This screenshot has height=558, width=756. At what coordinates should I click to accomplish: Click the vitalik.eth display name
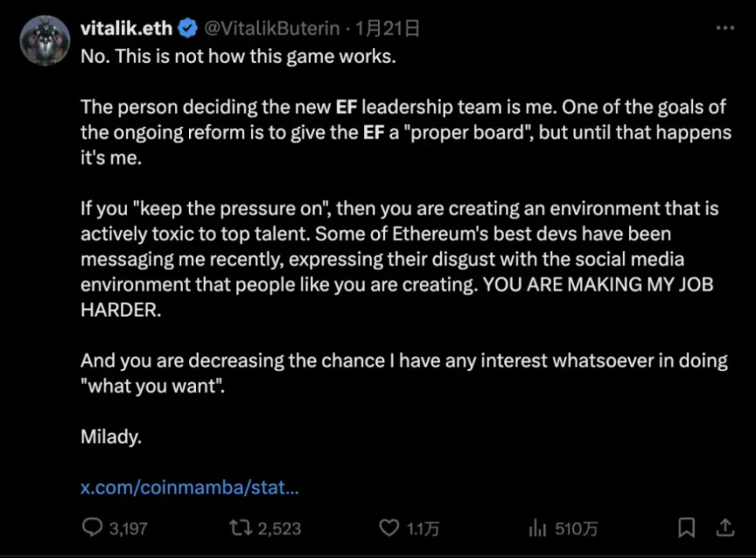(x=127, y=29)
